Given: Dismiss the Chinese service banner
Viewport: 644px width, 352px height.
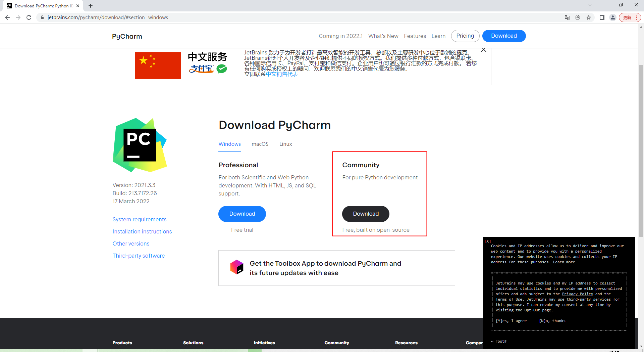Looking at the screenshot, I should tap(484, 49).
